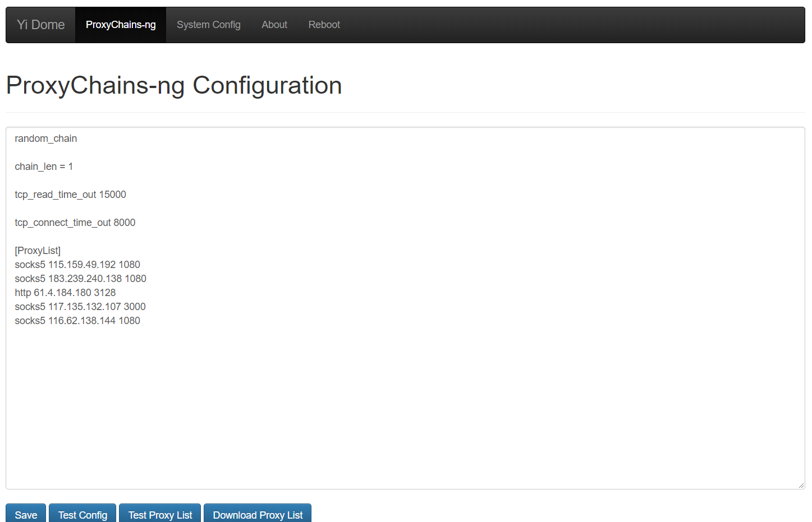The height and width of the screenshot is (522, 812).
Task: Click the tcp_connect_time_out 8000 line
Action: 75,223
